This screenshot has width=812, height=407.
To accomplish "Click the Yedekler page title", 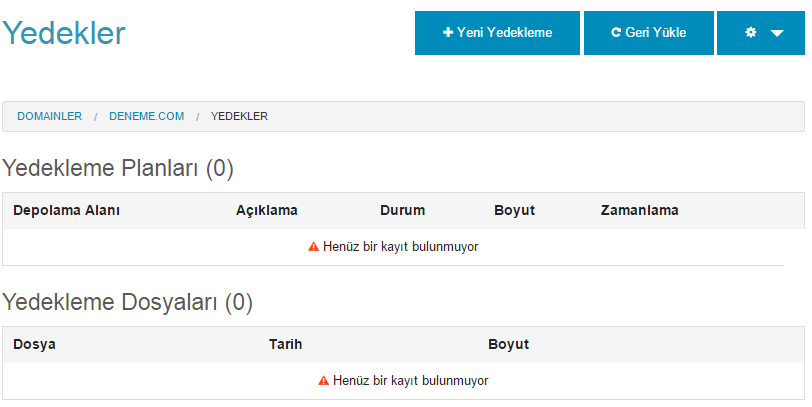I will pos(64,33).
